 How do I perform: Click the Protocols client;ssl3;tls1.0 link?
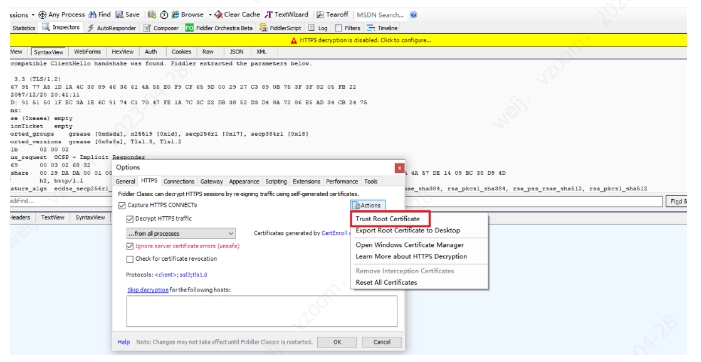pyautogui.click(x=181, y=275)
